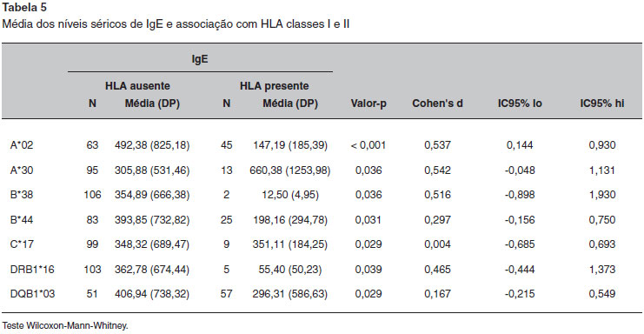This screenshot has height=334, width=644.
Task: Click the HLA ausente header
Action: [137, 86]
